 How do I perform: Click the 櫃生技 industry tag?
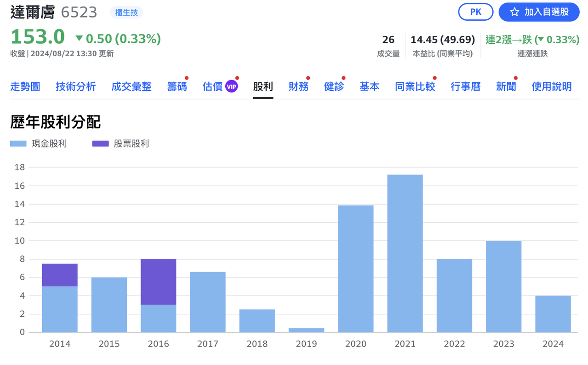coord(126,12)
